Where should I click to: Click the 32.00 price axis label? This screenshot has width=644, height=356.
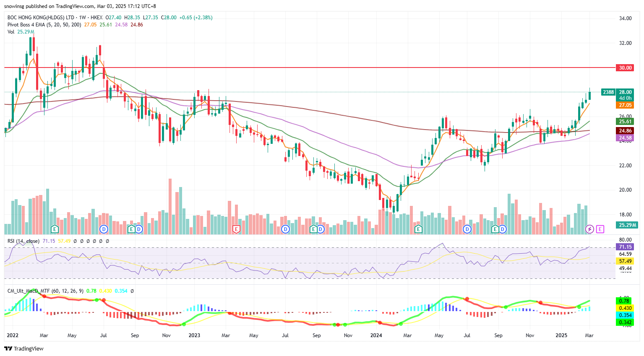click(x=625, y=43)
